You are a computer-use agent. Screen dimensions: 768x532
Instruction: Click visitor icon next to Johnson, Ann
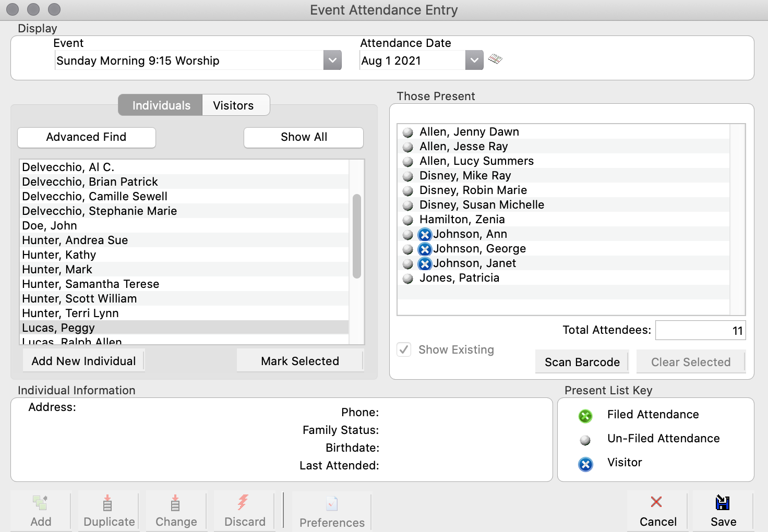coord(425,235)
